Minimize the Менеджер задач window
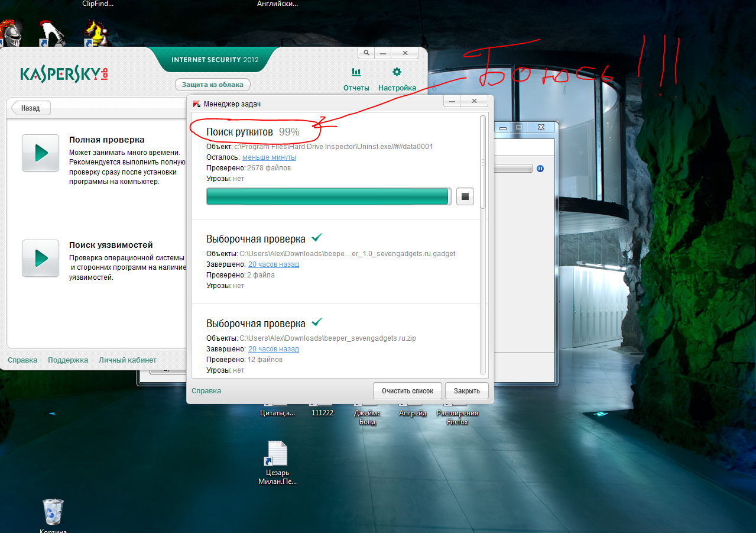This screenshot has width=756, height=533. click(x=452, y=102)
